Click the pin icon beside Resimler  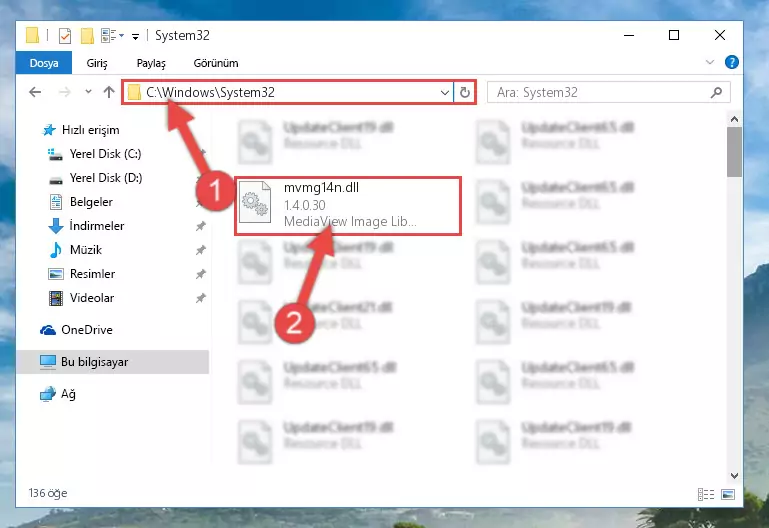click(x=201, y=274)
